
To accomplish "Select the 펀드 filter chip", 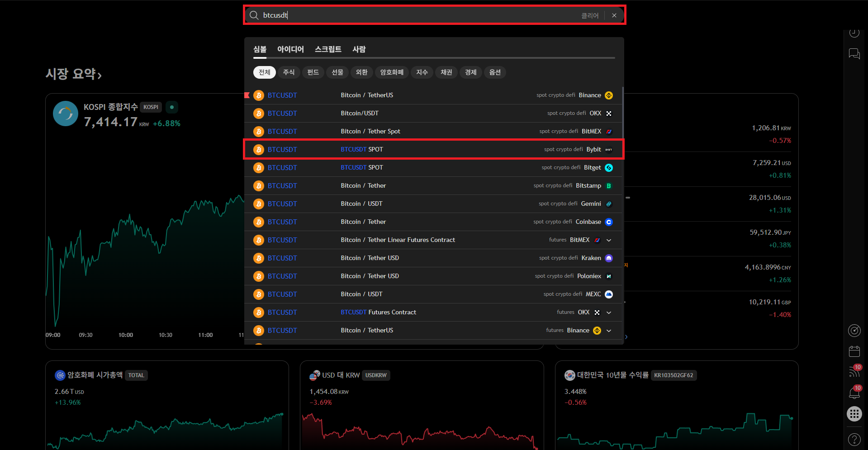I will coord(313,72).
